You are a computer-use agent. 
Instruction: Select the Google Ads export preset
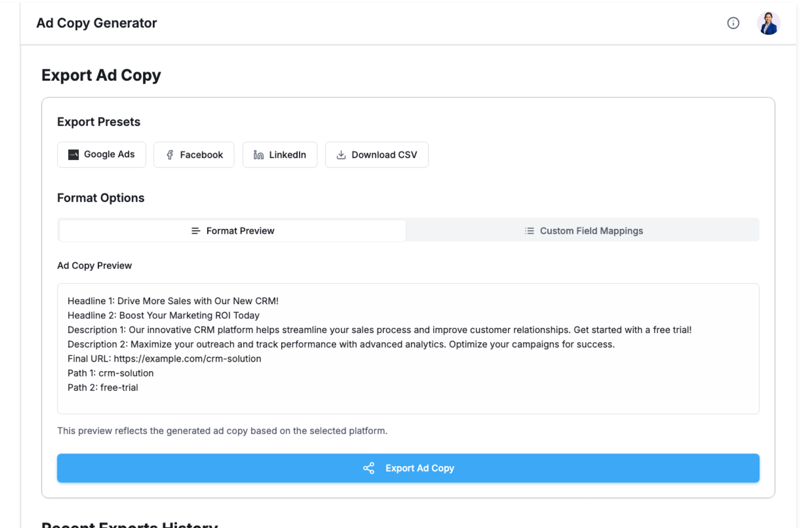101,155
